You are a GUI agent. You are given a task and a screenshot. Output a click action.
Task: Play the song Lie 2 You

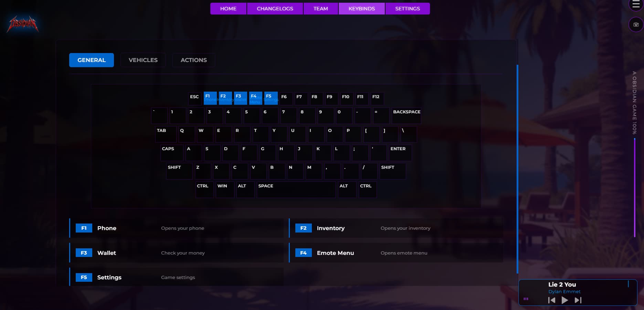565,300
